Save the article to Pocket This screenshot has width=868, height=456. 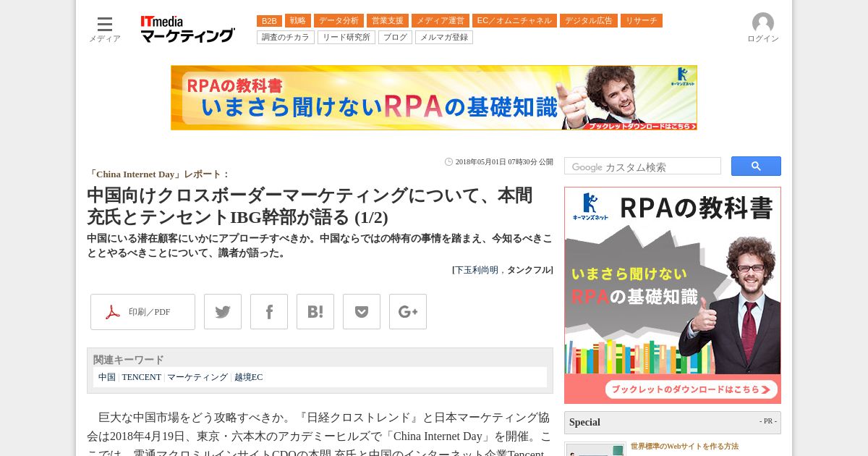pos(362,312)
